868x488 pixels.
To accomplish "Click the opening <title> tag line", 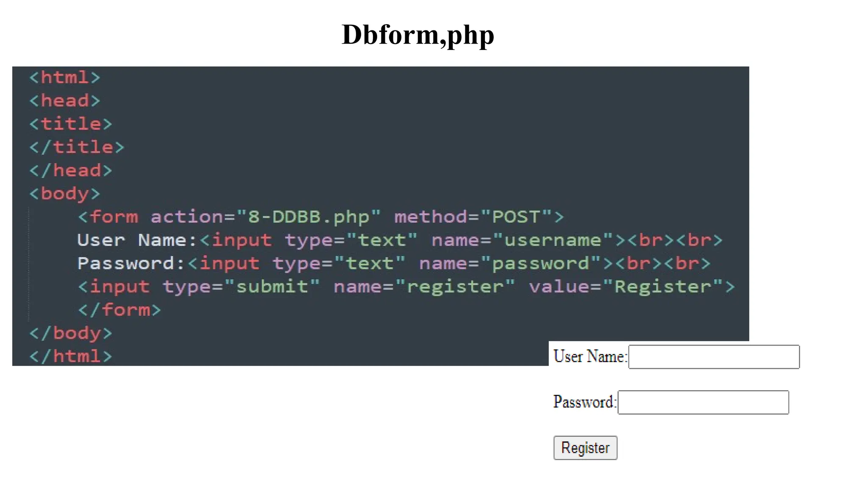I will 70,124.
